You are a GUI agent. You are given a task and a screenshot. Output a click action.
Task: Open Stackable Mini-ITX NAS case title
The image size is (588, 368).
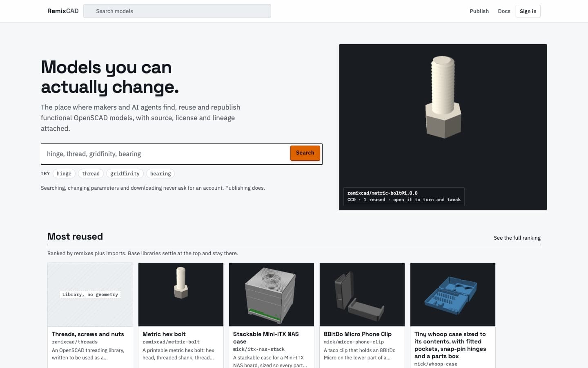(266, 338)
